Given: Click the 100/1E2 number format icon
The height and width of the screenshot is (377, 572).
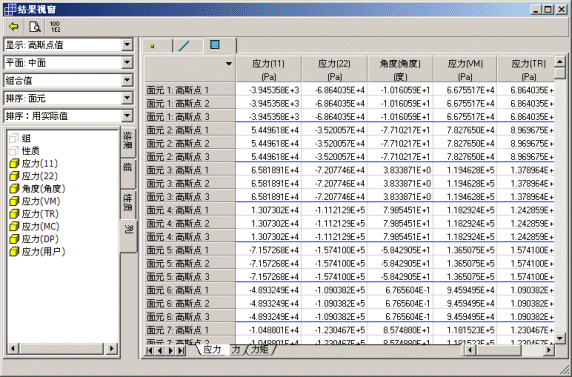Looking at the screenshot, I should [x=55, y=27].
